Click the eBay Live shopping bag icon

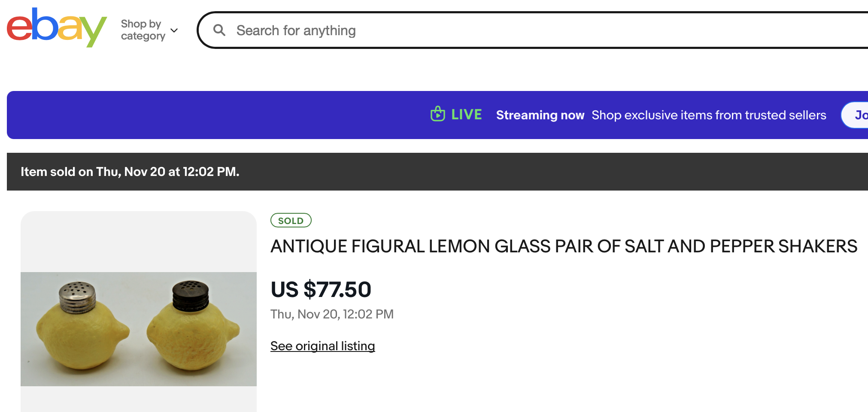(x=437, y=114)
